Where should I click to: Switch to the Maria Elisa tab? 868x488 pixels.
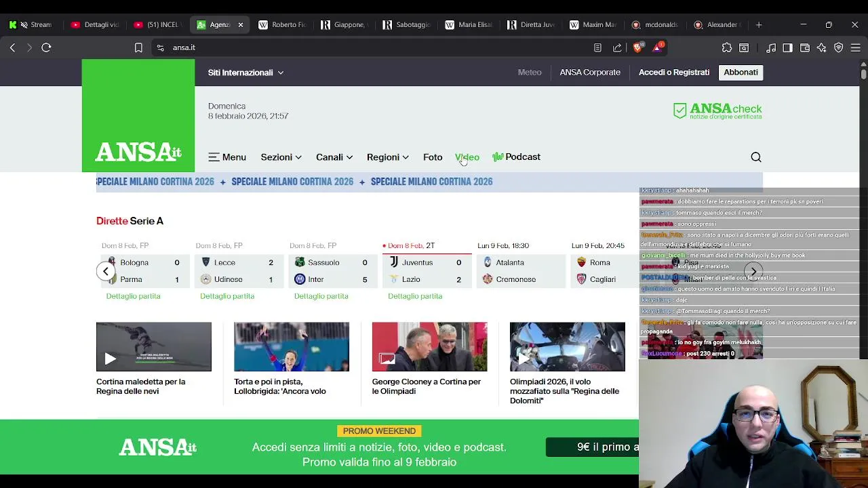point(468,24)
